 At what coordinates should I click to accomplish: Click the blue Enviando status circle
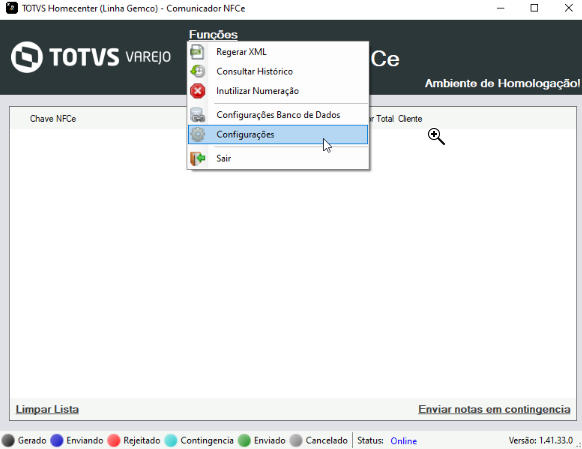(x=57, y=440)
